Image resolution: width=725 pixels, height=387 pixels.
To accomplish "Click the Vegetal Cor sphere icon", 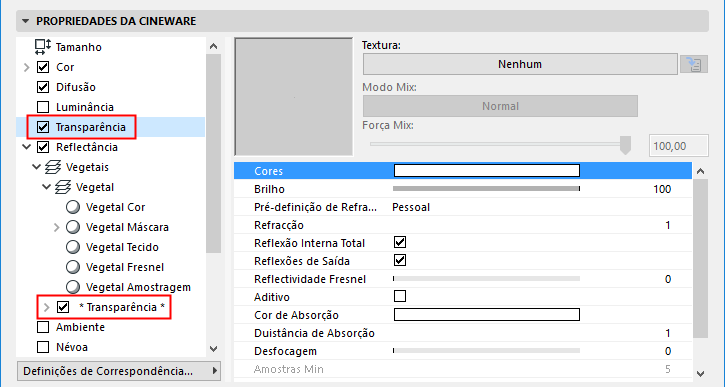I will click(73, 207).
